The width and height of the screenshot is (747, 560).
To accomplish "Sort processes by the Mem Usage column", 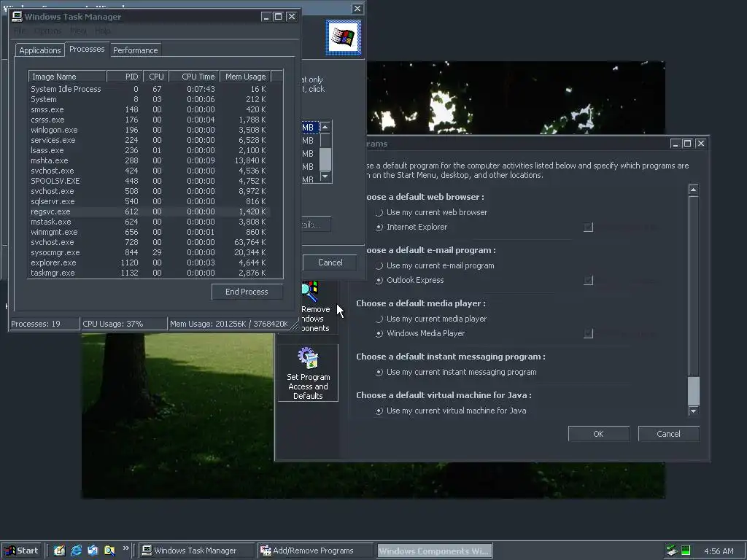I will tap(245, 77).
